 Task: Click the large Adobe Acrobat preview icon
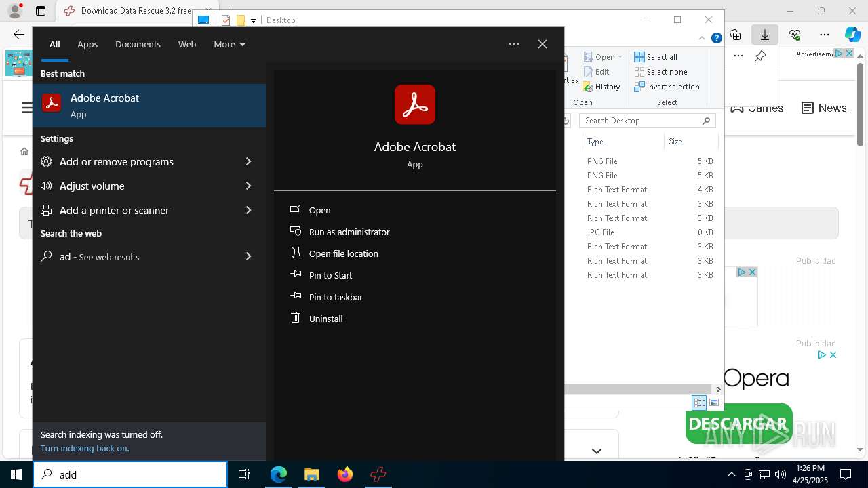415,104
